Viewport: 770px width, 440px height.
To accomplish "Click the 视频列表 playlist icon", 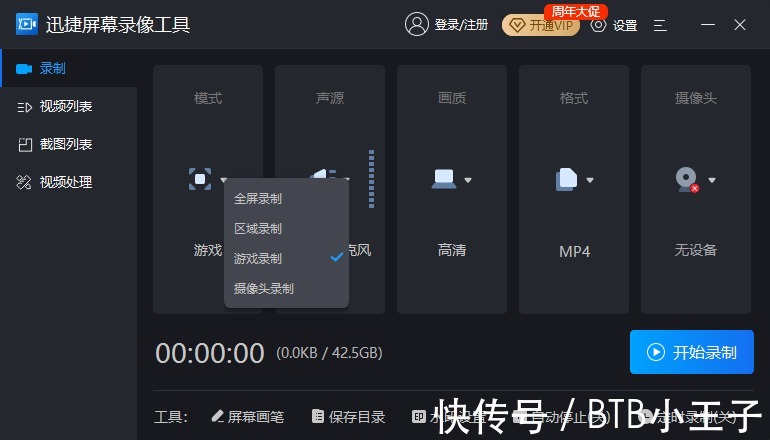I will pyautogui.click(x=24, y=107).
